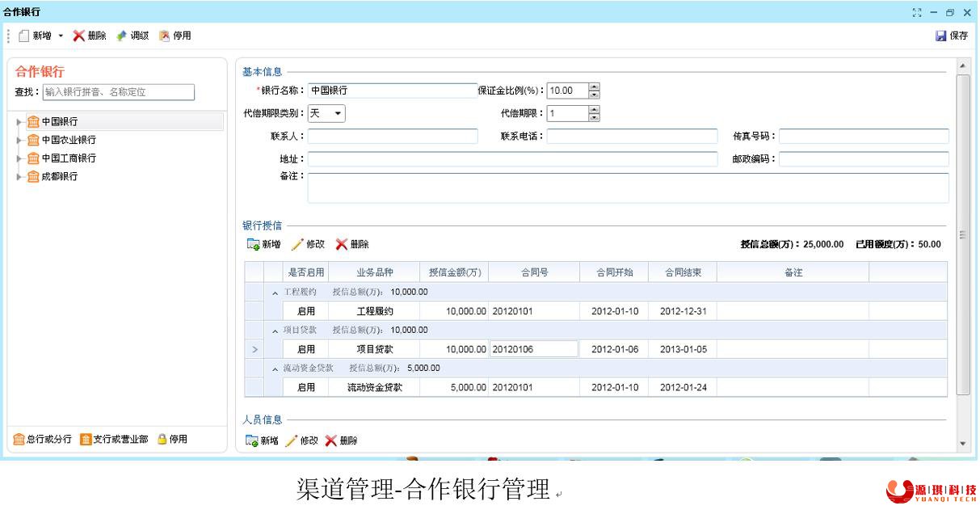Click the 总行或分行 legend icon
Viewport: 980px width, 510px height.
(19, 439)
